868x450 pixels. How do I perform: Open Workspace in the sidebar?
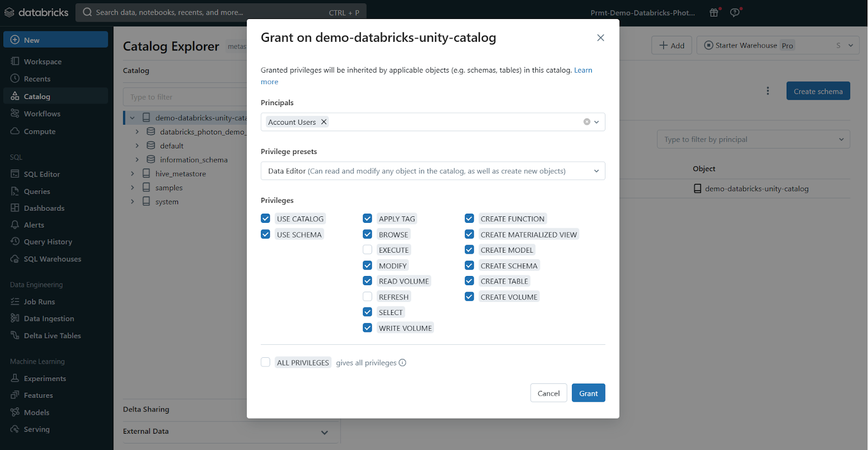pos(56,62)
